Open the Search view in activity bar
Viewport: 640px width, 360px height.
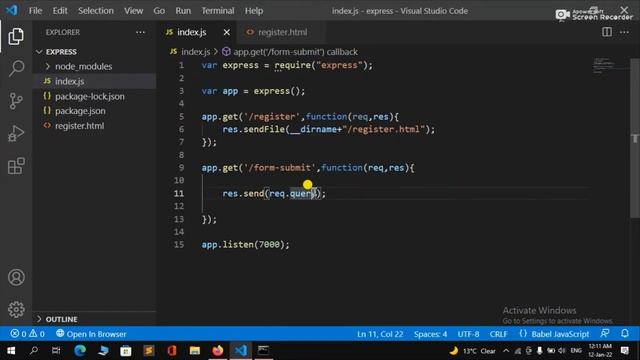[16, 68]
